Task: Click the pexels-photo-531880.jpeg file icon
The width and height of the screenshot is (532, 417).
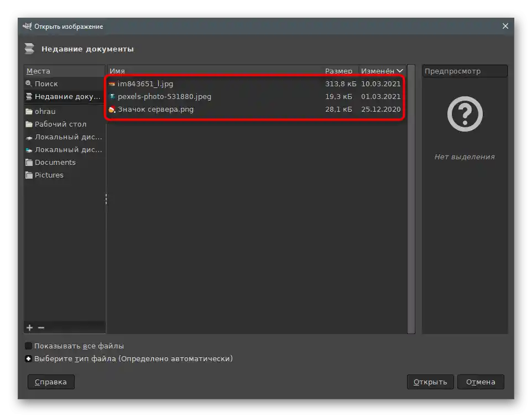Action: (x=112, y=96)
